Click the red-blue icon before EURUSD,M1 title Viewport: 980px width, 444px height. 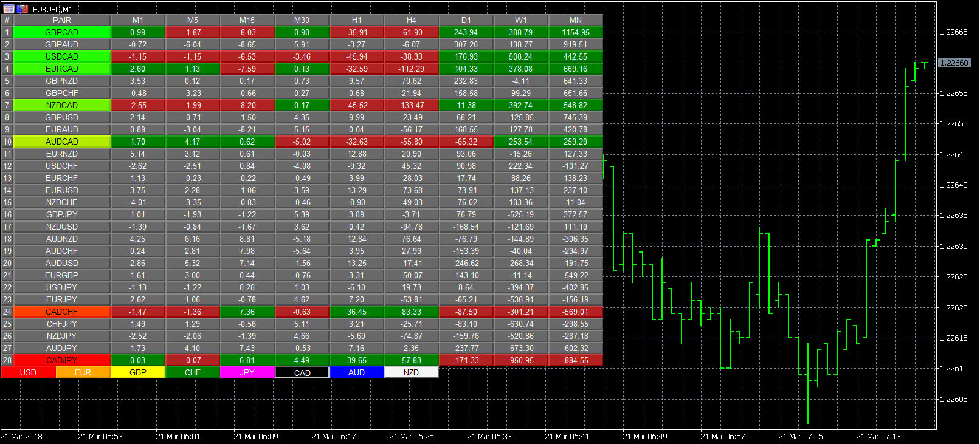click(22, 9)
